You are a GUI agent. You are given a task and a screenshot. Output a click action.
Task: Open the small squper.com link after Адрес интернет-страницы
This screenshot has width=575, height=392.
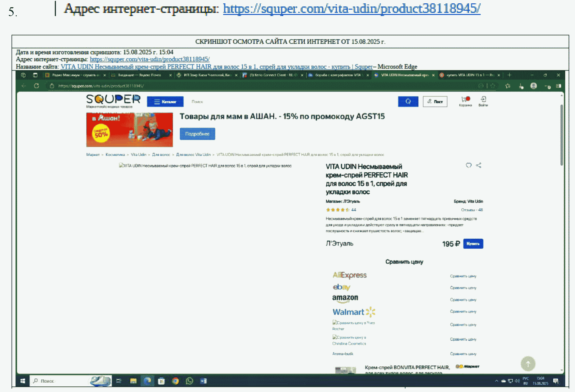coord(149,59)
